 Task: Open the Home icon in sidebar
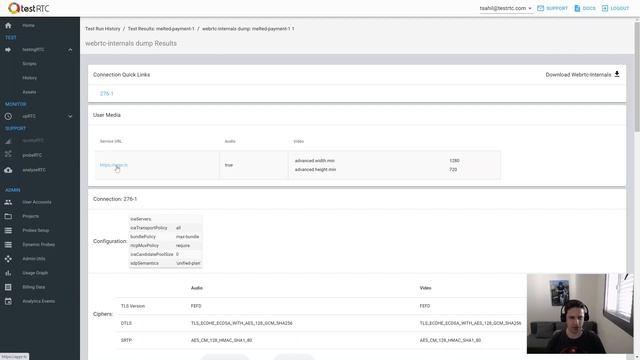[x=8, y=25]
